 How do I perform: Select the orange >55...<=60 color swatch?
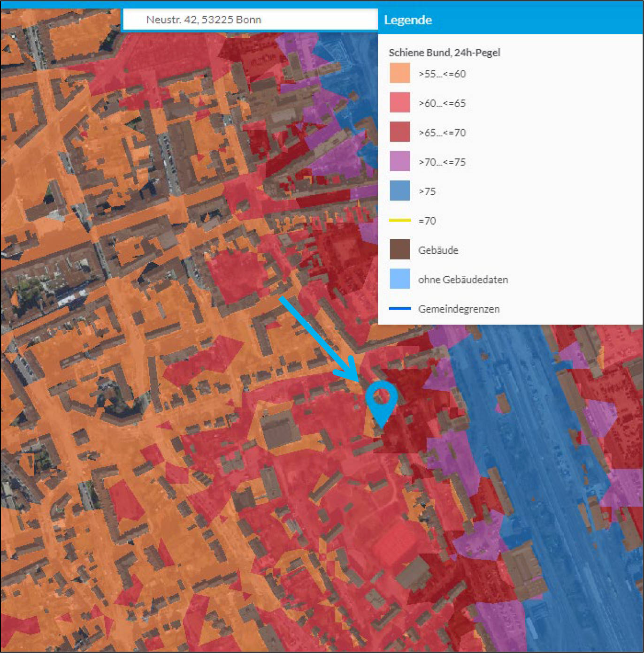click(399, 74)
